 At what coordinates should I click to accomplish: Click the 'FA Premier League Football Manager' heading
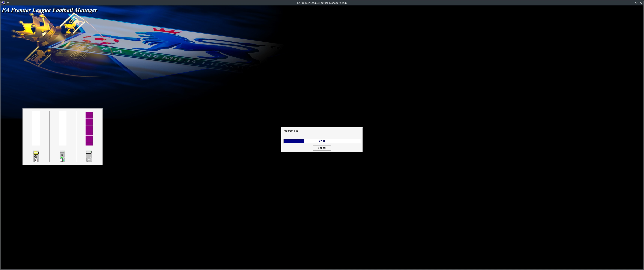coord(49,10)
